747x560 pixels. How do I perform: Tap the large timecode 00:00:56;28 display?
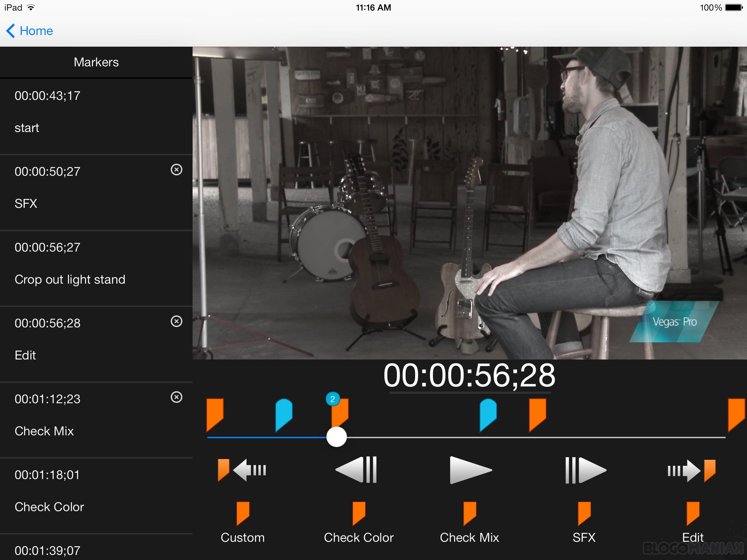pyautogui.click(x=469, y=376)
